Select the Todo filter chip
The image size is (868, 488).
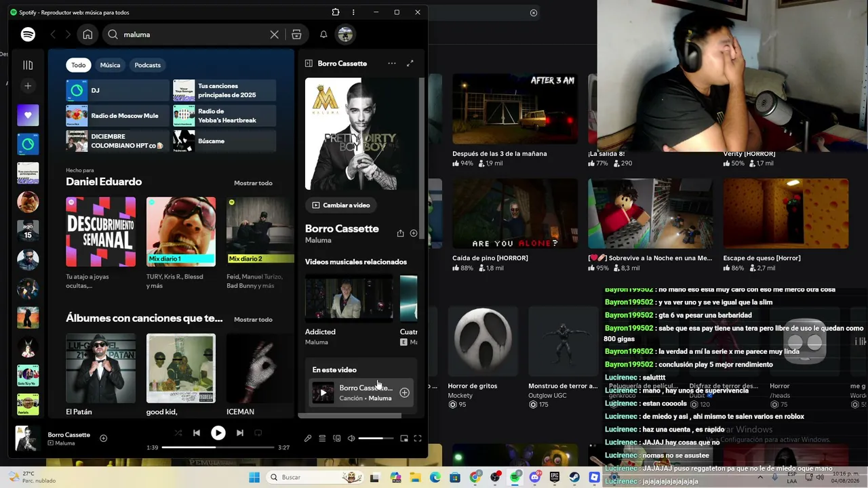click(x=79, y=65)
